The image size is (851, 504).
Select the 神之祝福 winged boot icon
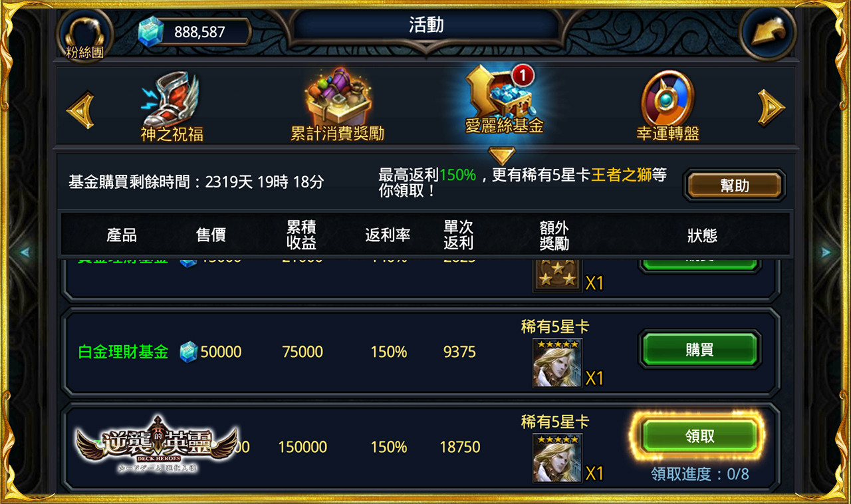coord(171,100)
